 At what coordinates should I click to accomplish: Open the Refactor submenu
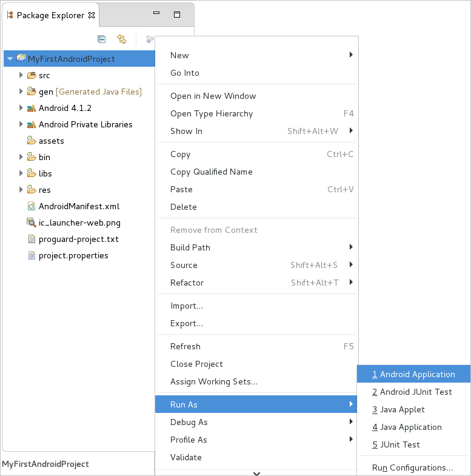click(x=256, y=283)
